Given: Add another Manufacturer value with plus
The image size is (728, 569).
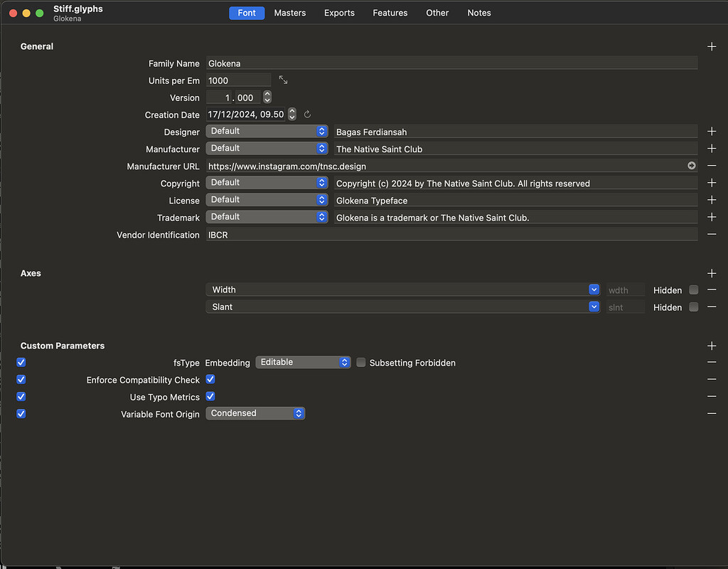Looking at the screenshot, I should click(x=711, y=149).
